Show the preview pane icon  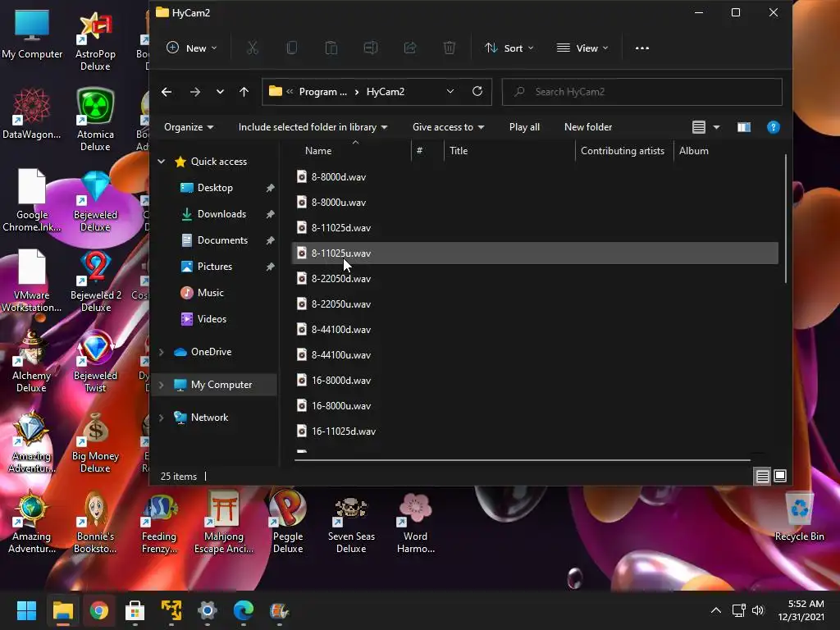pos(743,127)
